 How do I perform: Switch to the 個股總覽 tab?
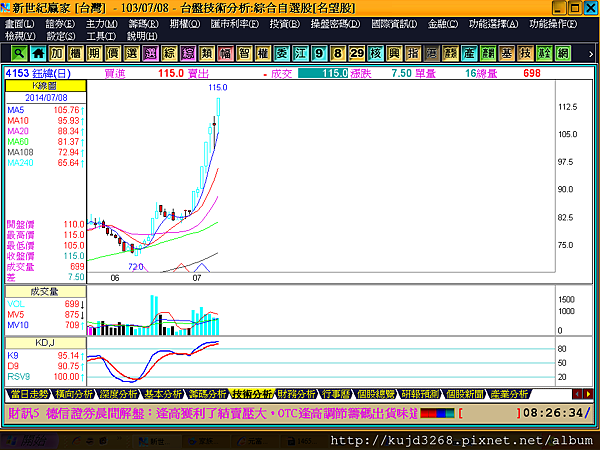[x=375, y=394]
